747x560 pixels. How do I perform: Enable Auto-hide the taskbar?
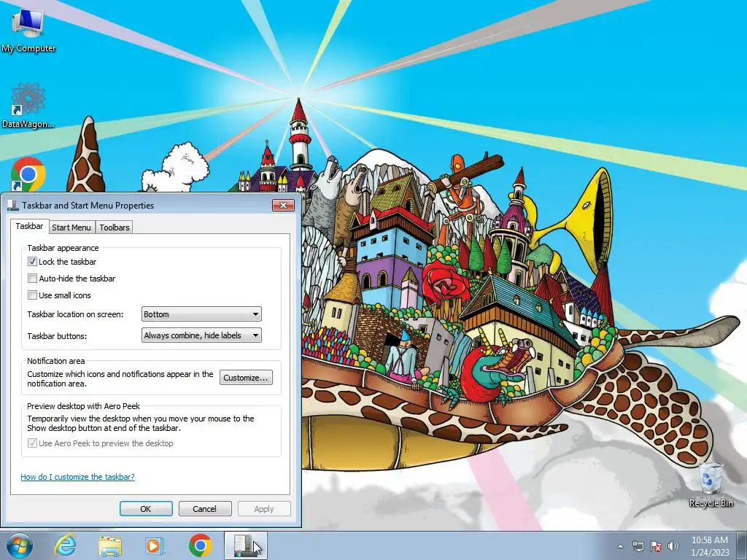coord(32,278)
